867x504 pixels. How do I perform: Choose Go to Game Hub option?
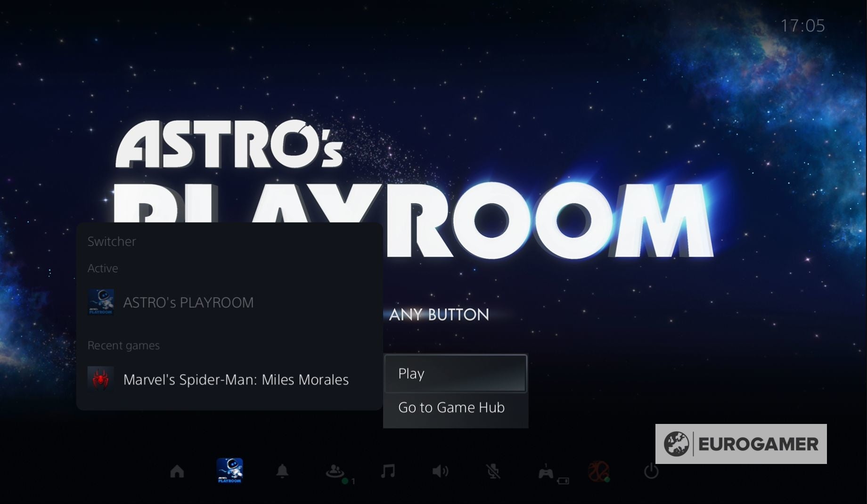click(456, 407)
